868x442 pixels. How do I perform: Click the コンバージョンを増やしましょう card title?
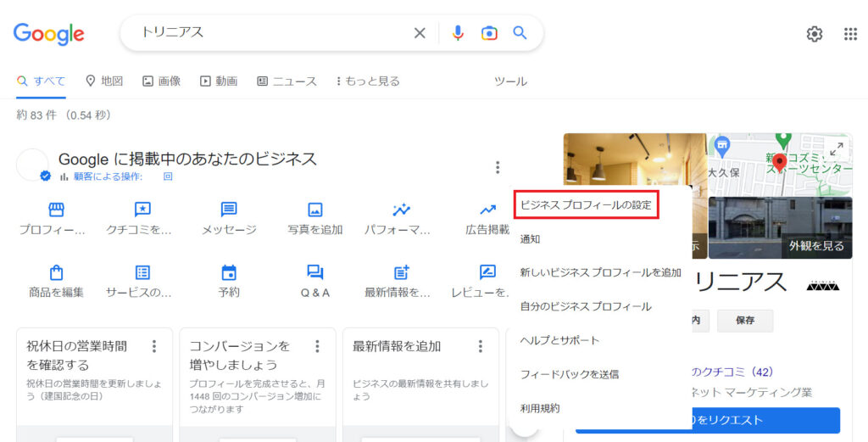[240, 355]
